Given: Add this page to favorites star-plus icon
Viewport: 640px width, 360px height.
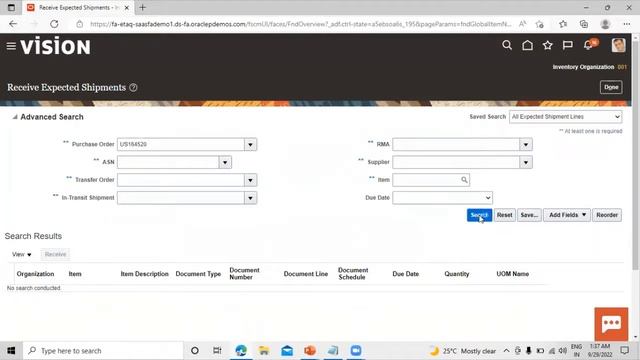Looking at the screenshot, I should click(540, 24).
